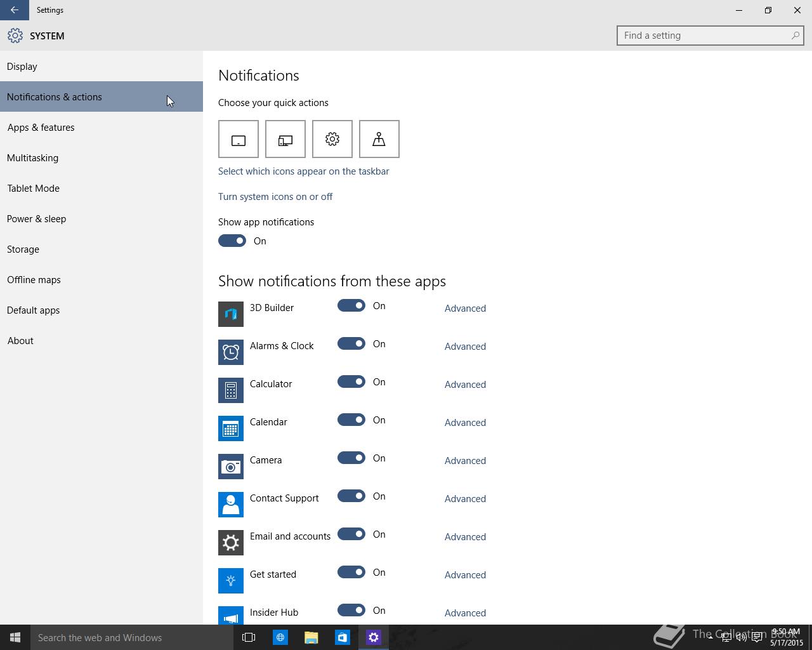812x650 pixels.
Task: Toggle Calculator notifications off
Action: coord(351,381)
